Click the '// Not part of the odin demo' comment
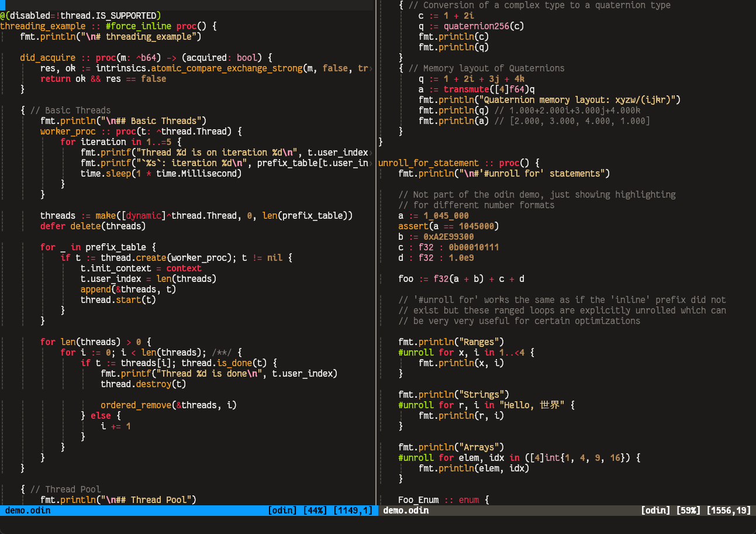Image resolution: width=756 pixels, height=534 pixels. [537, 195]
